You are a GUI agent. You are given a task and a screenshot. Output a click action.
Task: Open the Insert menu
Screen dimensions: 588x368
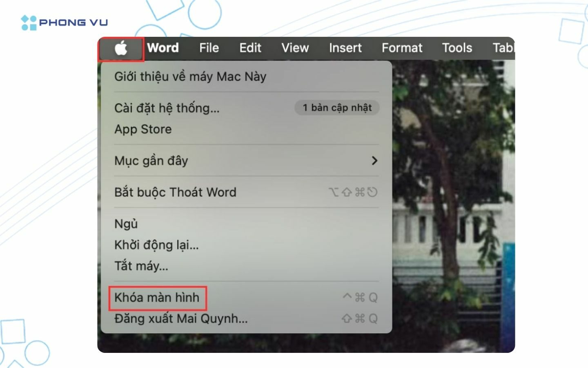[x=345, y=48]
